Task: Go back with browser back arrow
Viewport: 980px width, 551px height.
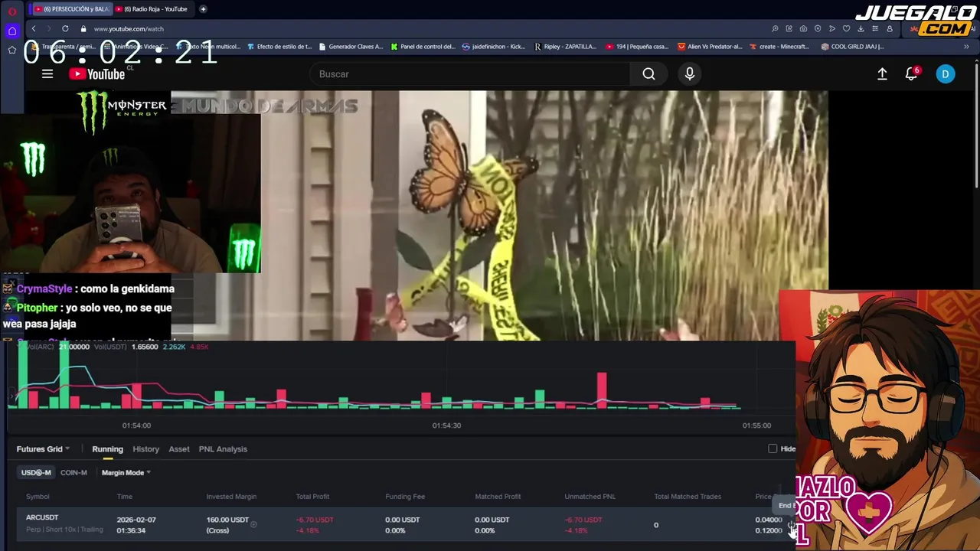Action: [34, 28]
